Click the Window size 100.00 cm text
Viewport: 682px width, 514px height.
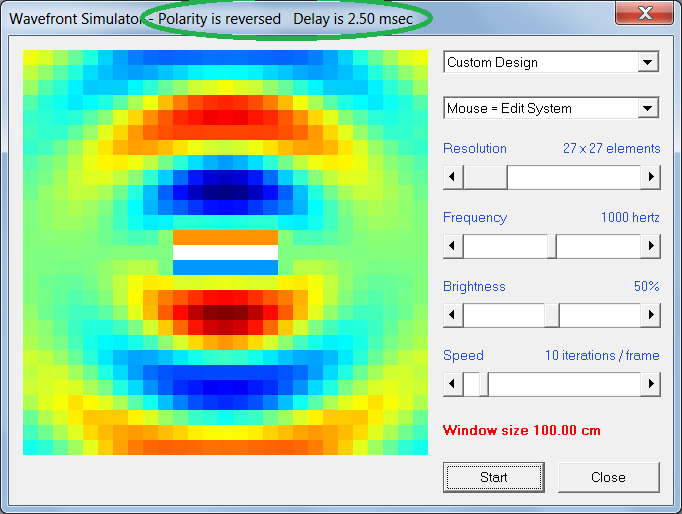[x=522, y=431]
